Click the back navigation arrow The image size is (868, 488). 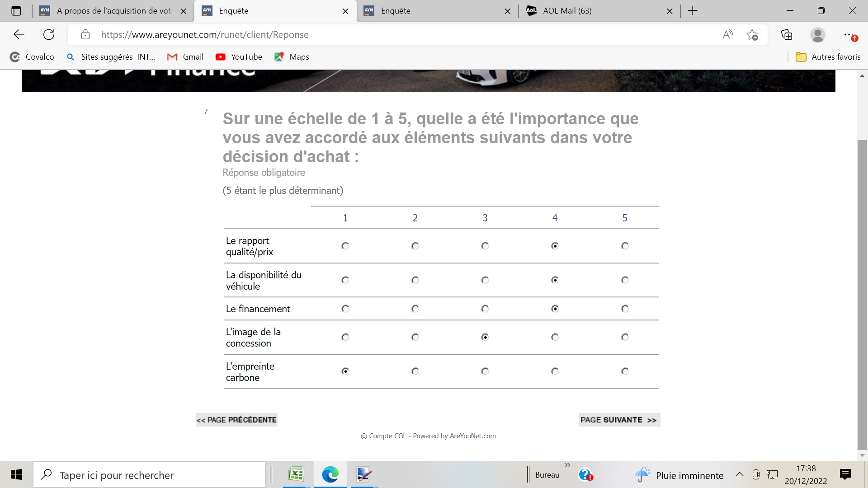tap(19, 35)
